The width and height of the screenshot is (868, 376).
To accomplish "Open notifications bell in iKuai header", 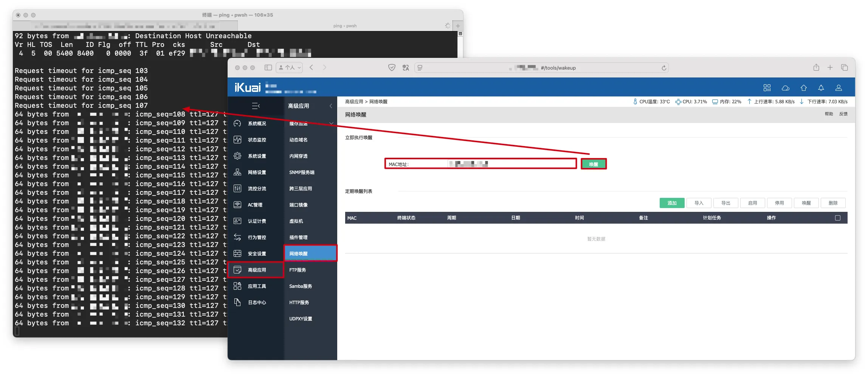I will pos(821,88).
